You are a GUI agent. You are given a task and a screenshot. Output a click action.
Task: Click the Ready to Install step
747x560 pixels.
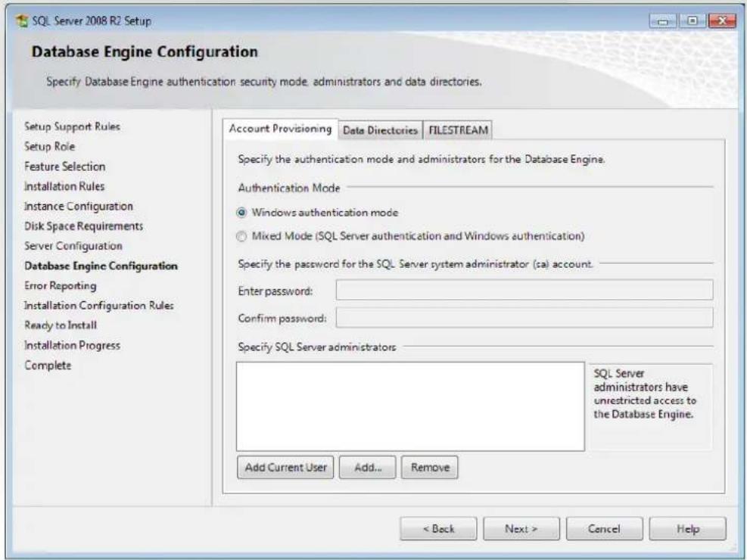pos(61,325)
